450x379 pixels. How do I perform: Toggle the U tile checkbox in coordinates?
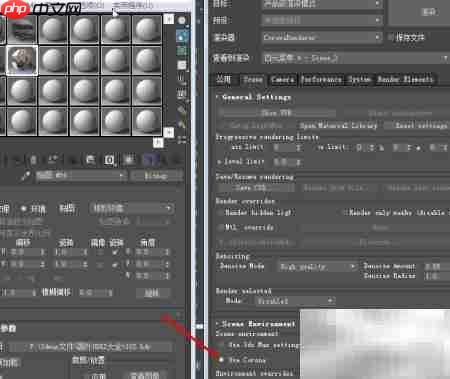point(115,252)
